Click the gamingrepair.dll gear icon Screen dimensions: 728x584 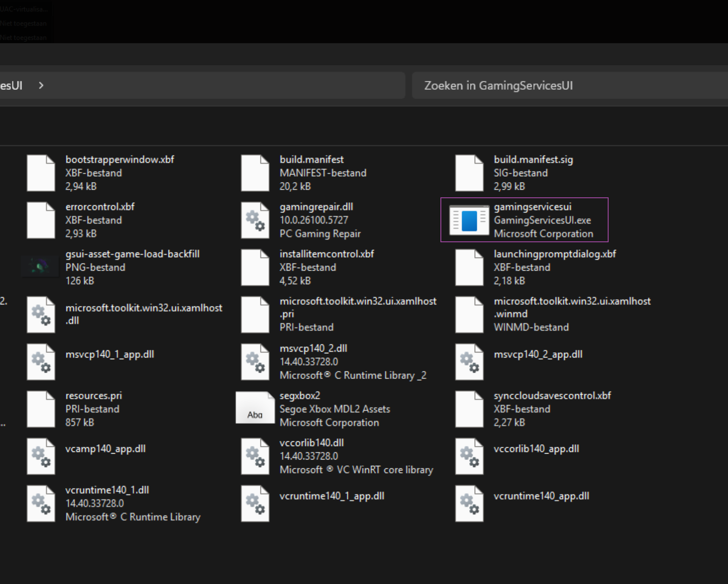point(255,220)
